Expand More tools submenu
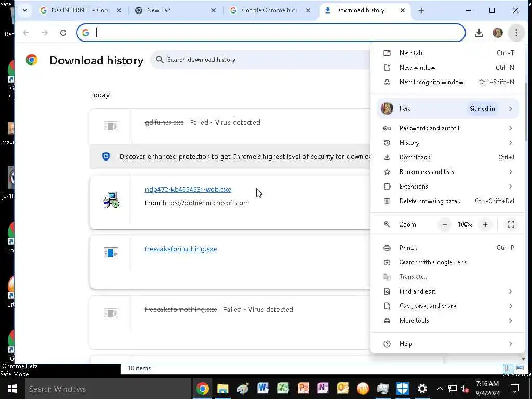Screen dimensions: 532x399 click(448, 321)
